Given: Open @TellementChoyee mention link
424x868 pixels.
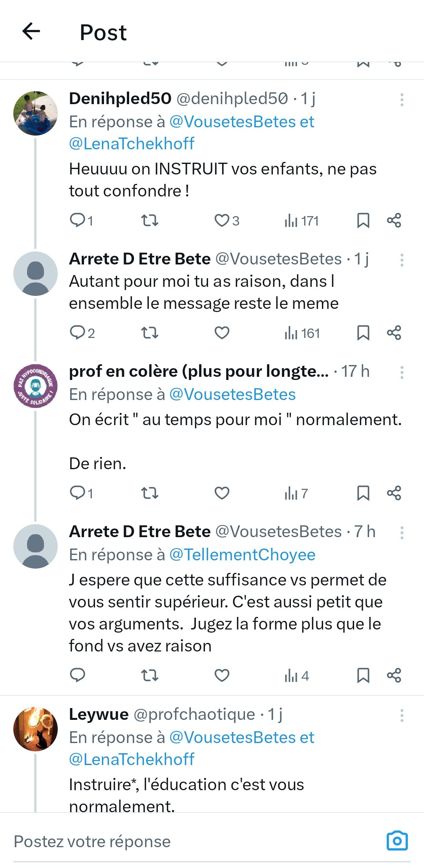Looking at the screenshot, I should tap(242, 555).
